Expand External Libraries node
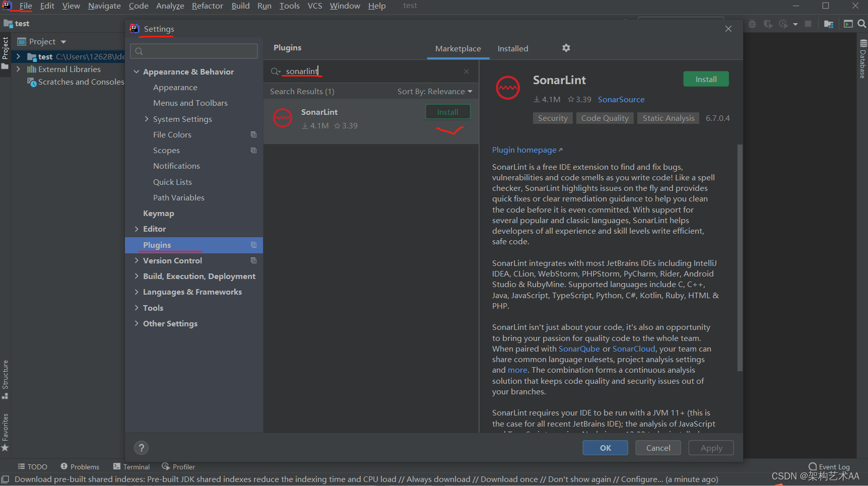 (x=18, y=69)
